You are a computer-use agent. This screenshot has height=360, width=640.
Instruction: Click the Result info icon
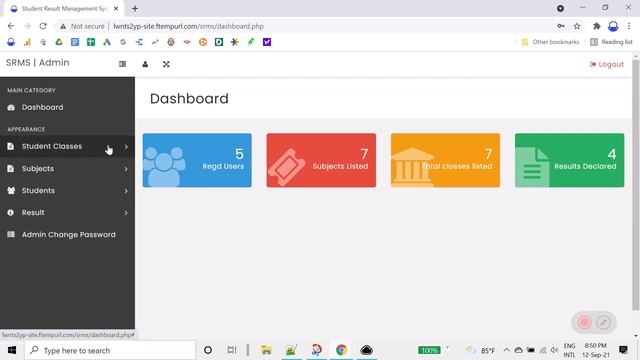[x=11, y=213]
